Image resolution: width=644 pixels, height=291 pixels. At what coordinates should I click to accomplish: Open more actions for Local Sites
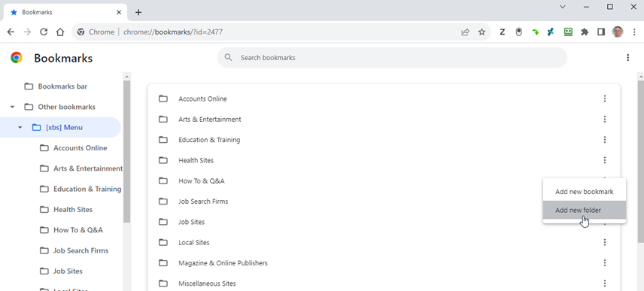click(x=605, y=242)
